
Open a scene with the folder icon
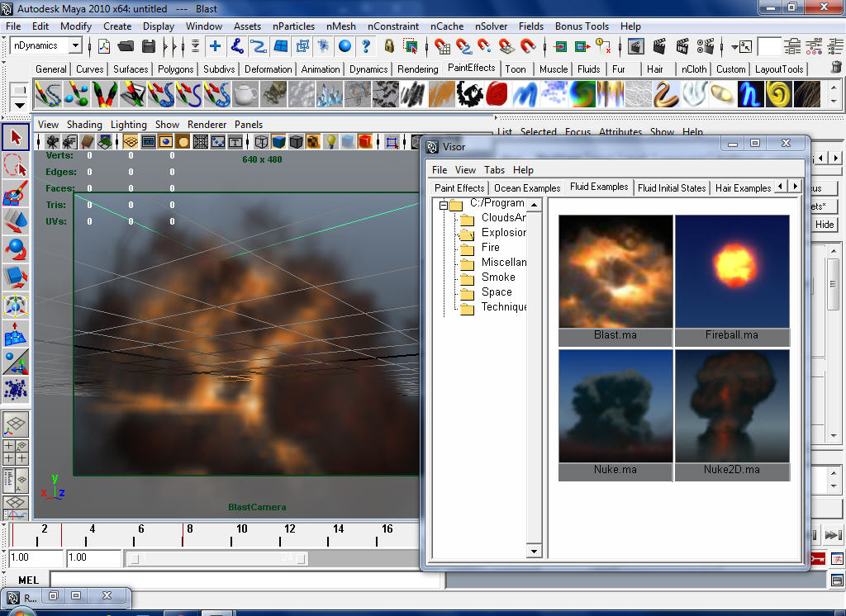(126, 46)
